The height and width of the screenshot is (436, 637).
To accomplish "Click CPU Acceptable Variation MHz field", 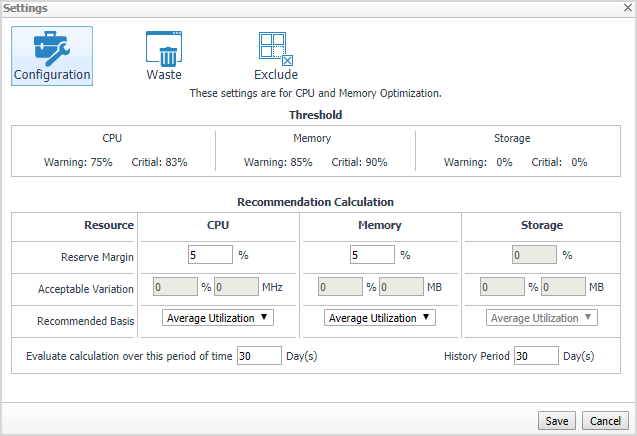I will pyautogui.click(x=236, y=288).
